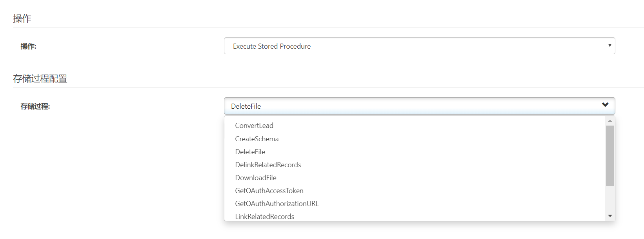
Task: Click the list scrollbar up arrow
Action: [610, 120]
